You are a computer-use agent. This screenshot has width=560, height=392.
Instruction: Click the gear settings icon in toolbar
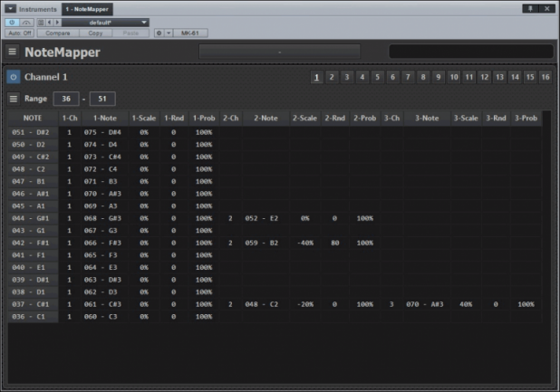[x=157, y=33]
